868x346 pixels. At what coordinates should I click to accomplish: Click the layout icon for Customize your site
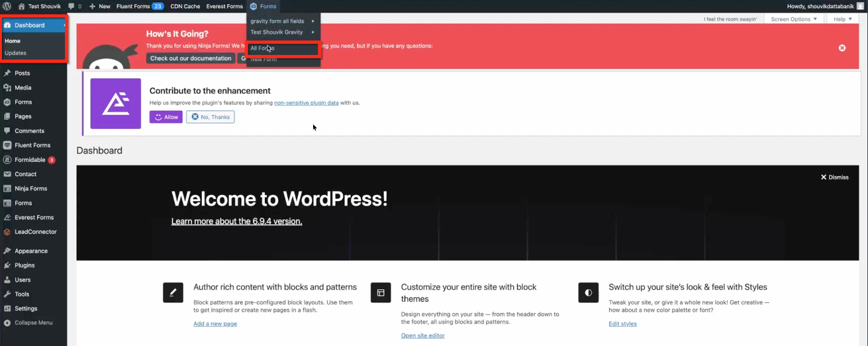[381, 292]
